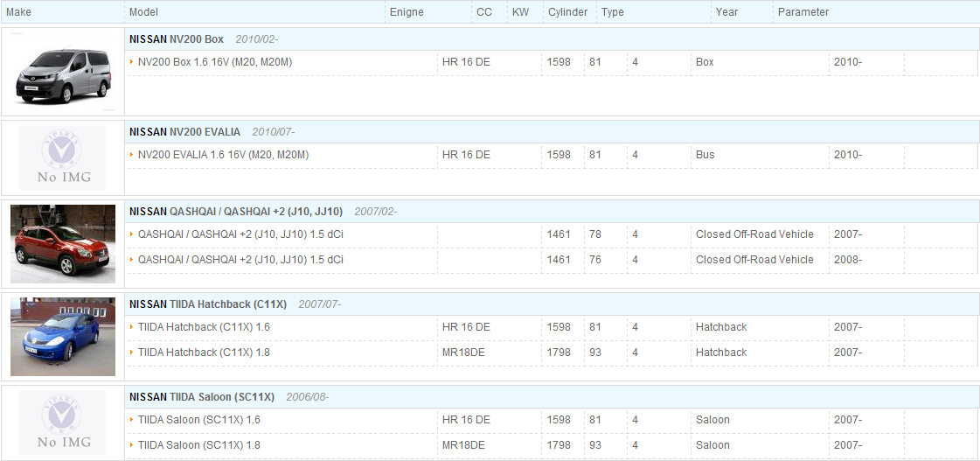Click the Enigne column header
Viewport: 980px width, 461px height.
pos(407,12)
